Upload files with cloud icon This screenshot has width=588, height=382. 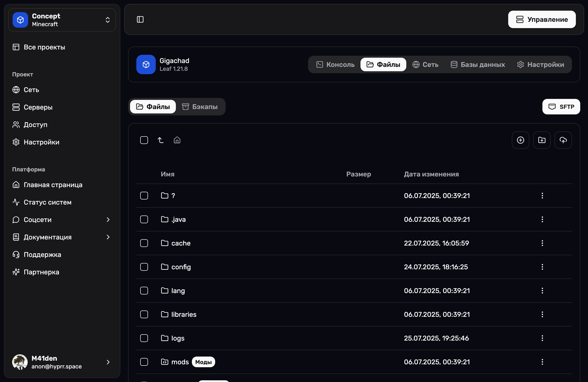pos(563,140)
